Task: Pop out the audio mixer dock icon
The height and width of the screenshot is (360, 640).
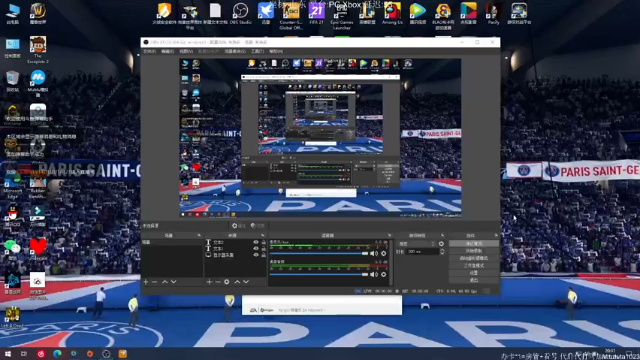Action: tap(389, 236)
